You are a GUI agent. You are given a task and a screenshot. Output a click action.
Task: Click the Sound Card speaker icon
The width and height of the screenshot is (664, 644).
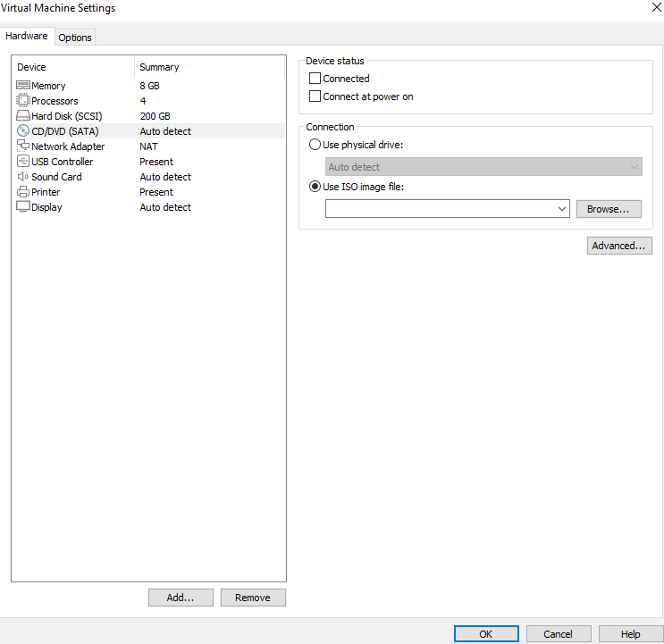click(23, 177)
